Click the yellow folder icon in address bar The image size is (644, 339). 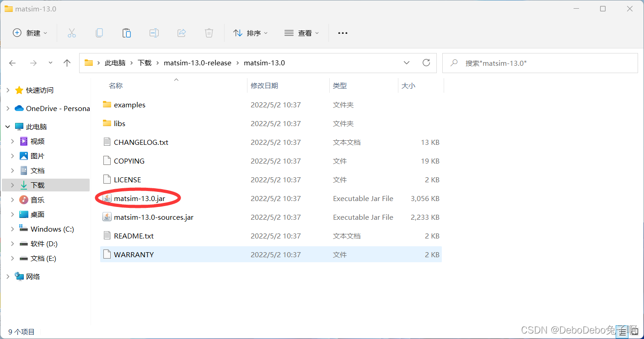click(89, 63)
